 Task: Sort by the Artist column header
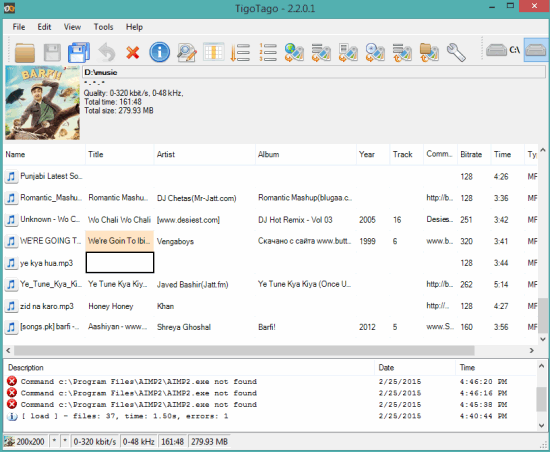point(204,154)
